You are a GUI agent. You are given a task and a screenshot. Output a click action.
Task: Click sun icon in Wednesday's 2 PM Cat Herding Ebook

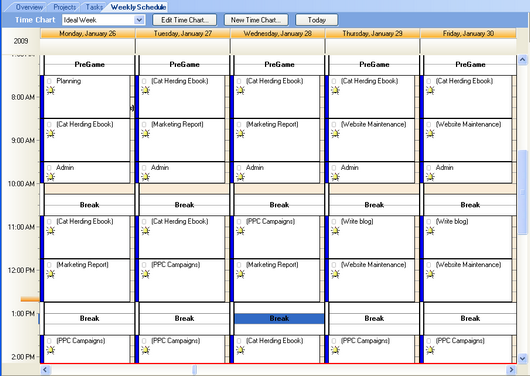coord(240,350)
